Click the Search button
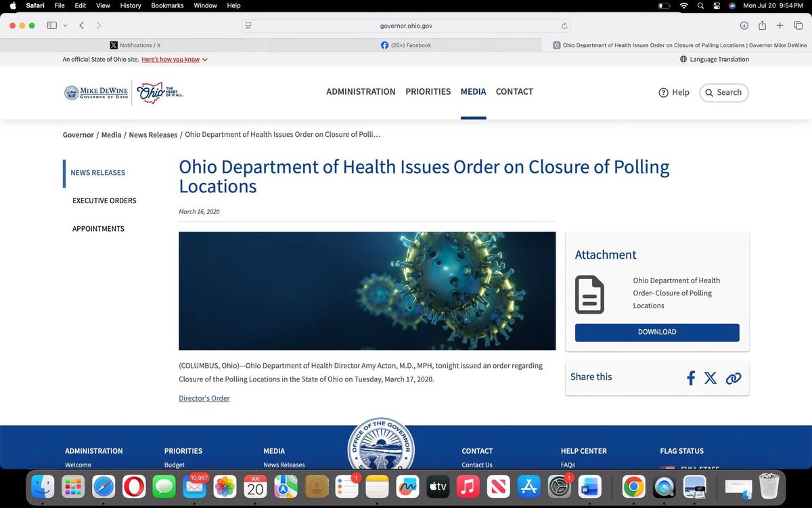 click(x=724, y=93)
